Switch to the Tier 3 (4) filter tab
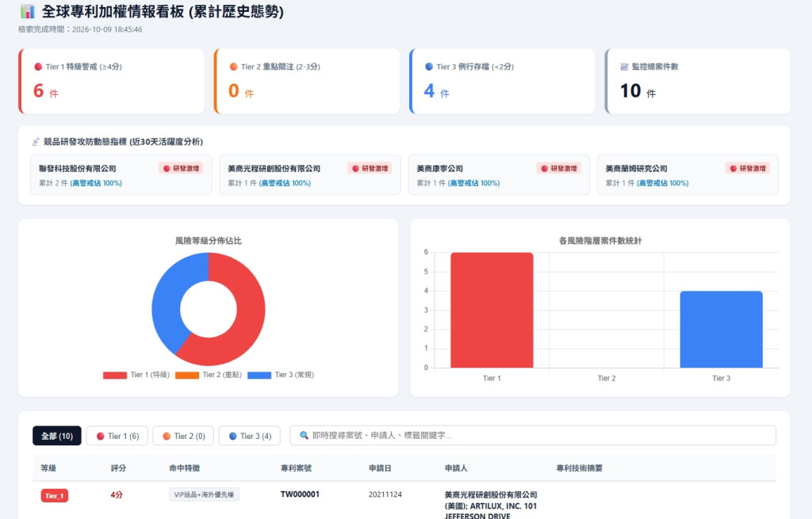This screenshot has height=519, width=812. (250, 436)
